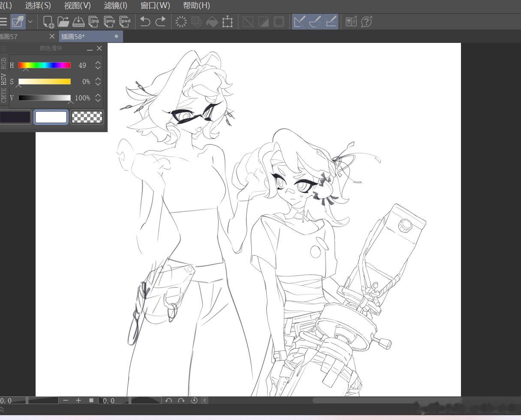
Task: Click unsaved dot on 插画58* tab
Action: (x=116, y=36)
